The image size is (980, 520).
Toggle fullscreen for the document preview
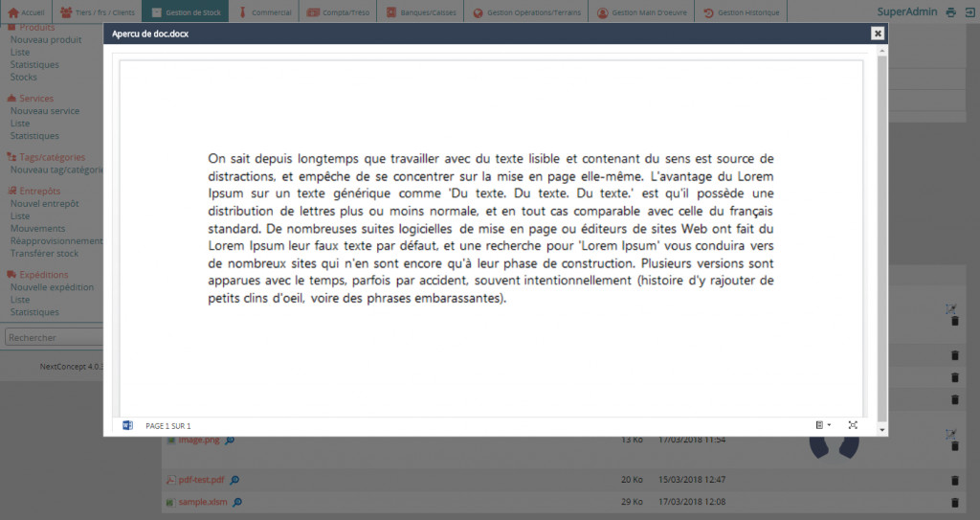(x=853, y=425)
